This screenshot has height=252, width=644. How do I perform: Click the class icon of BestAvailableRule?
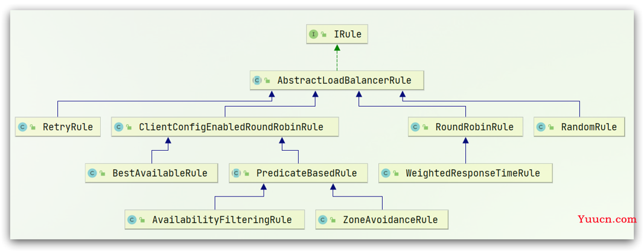[x=92, y=173]
